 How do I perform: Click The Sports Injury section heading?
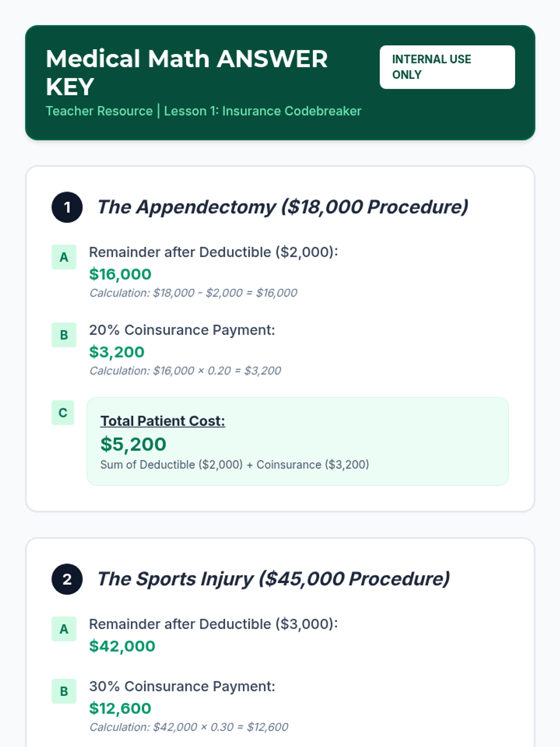coord(273,579)
